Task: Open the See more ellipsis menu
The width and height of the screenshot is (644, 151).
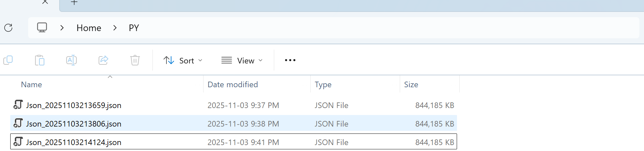Action: pos(290,60)
